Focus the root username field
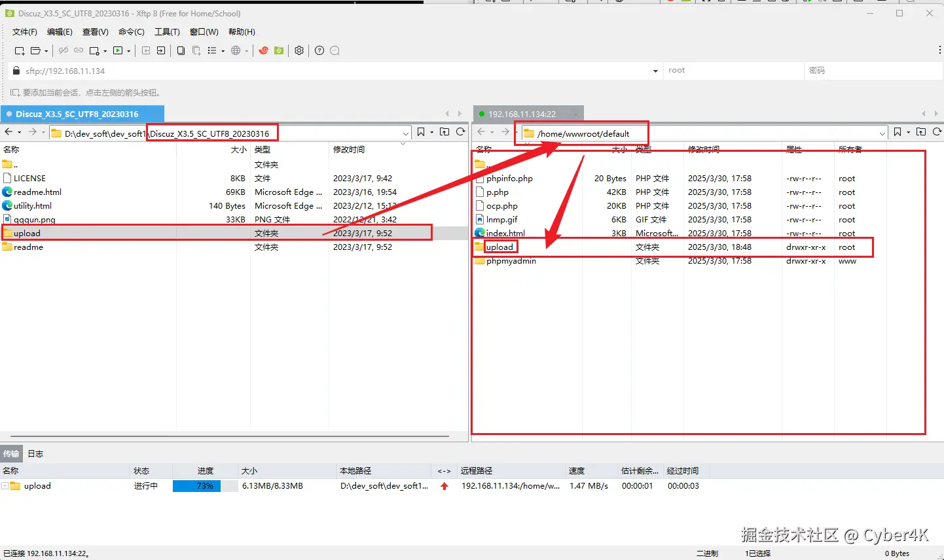The width and height of the screenshot is (944, 560). pos(734,71)
